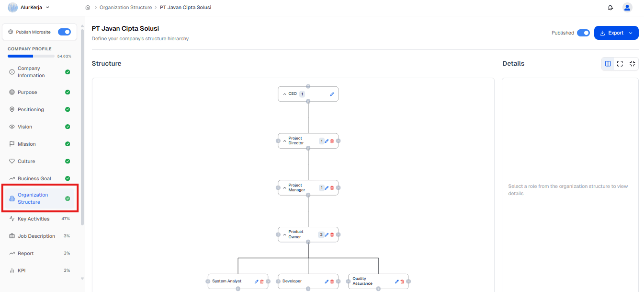Viewport: 644px width, 292px height.
Task: Click the user avatar in the top bar
Action: pos(627,7)
